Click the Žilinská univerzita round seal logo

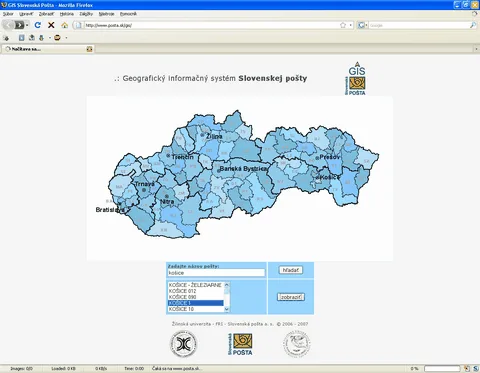(x=183, y=344)
